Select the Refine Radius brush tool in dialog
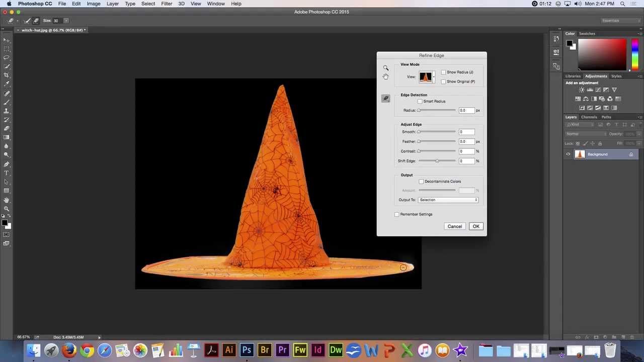Viewport: 644px width, 362px height. (386, 99)
